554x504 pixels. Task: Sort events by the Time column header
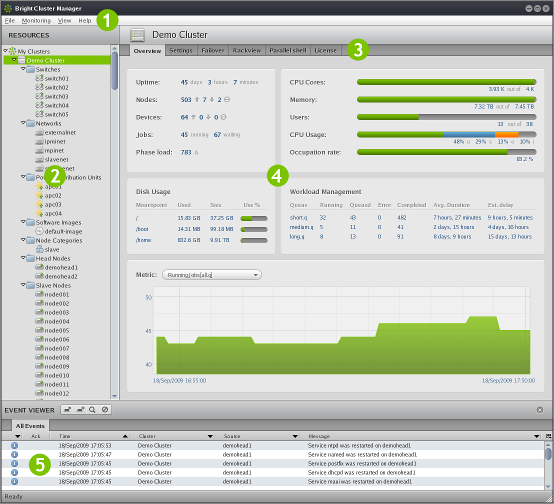coord(64,436)
